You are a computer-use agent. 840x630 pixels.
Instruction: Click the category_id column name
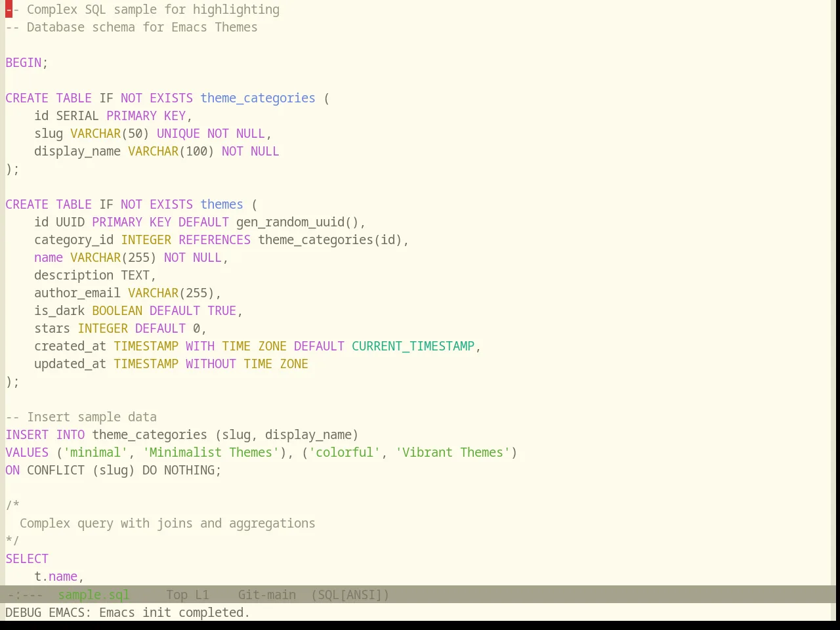click(74, 240)
